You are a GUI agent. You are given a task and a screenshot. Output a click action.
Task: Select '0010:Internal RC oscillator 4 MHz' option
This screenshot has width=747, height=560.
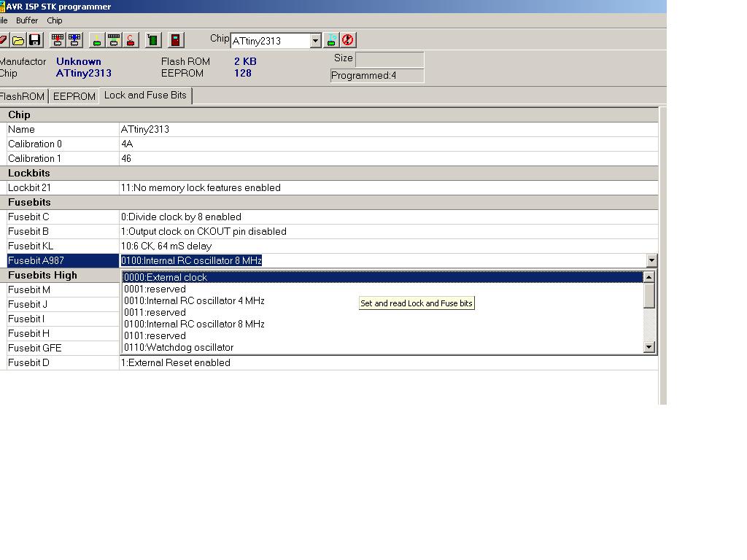click(194, 300)
